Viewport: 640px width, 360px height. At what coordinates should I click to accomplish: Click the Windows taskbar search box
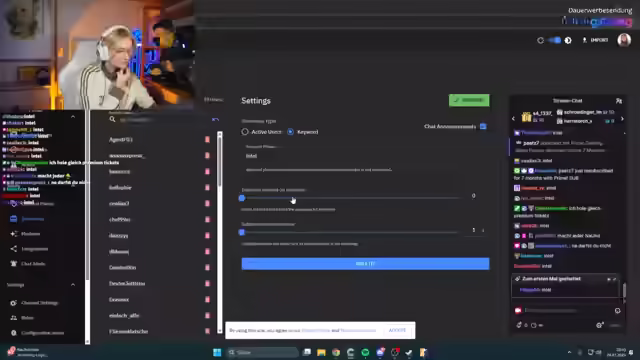[x=262, y=352]
